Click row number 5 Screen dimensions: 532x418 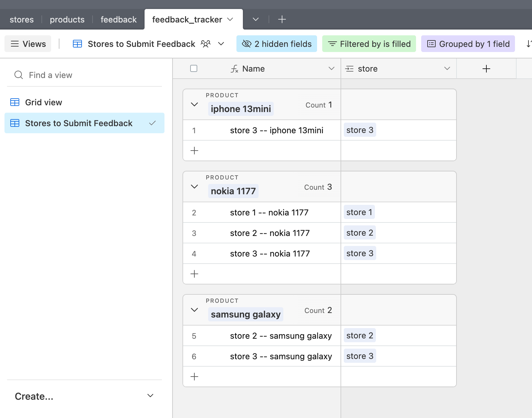click(x=194, y=336)
